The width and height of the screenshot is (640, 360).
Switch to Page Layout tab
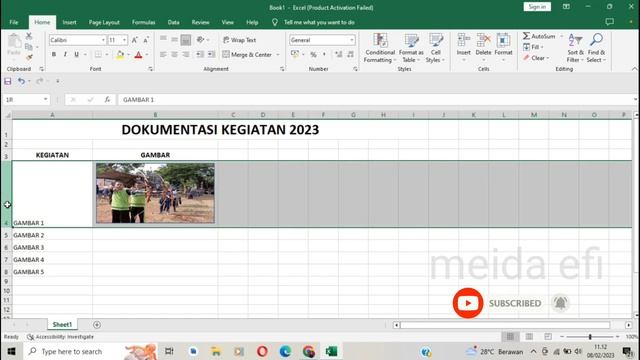point(104,22)
